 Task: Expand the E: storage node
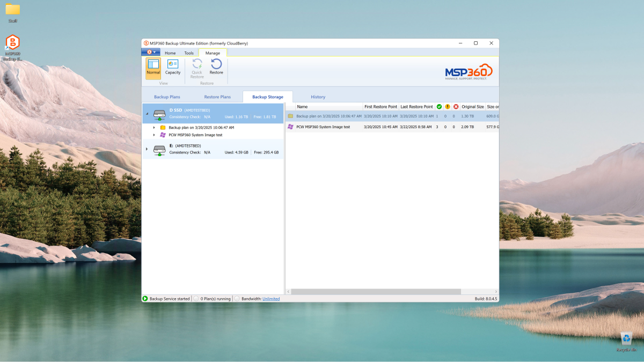147,149
